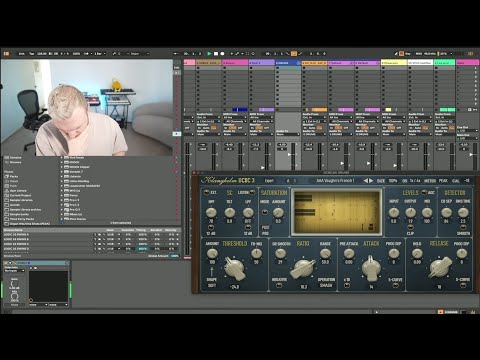Viewport: 480px width, 360px height.
Task: Click the Global Amount value in Groove Pool
Action: pyautogui.click(x=174, y=256)
